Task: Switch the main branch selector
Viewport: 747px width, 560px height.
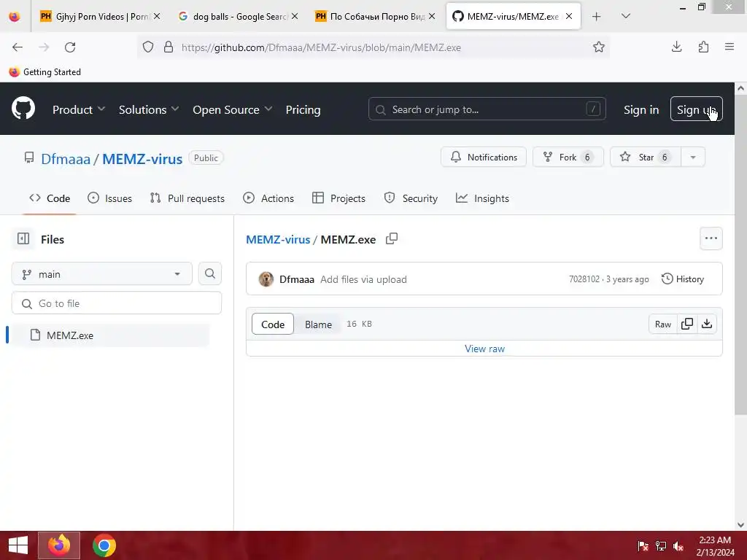Action: pyautogui.click(x=101, y=274)
